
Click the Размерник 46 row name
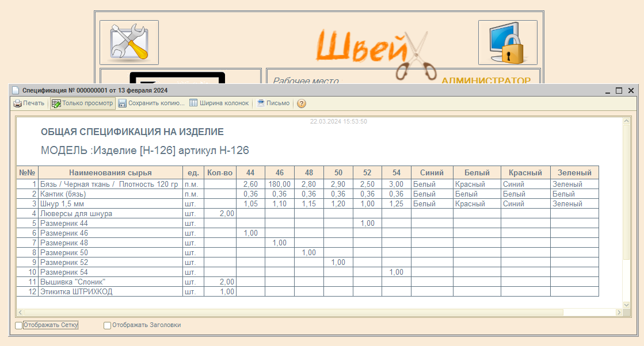pyautogui.click(x=110, y=233)
